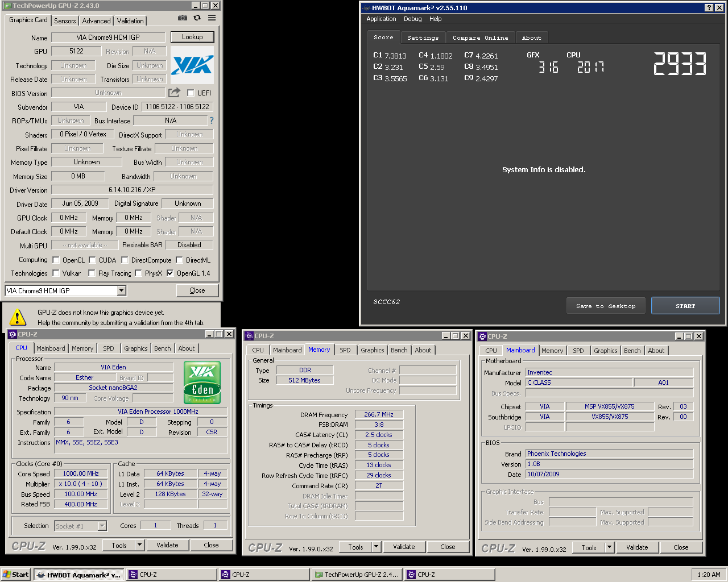This screenshot has width=728, height=582.
Task: Click Validate in the CPU-Z Memory window
Action: 404,547
